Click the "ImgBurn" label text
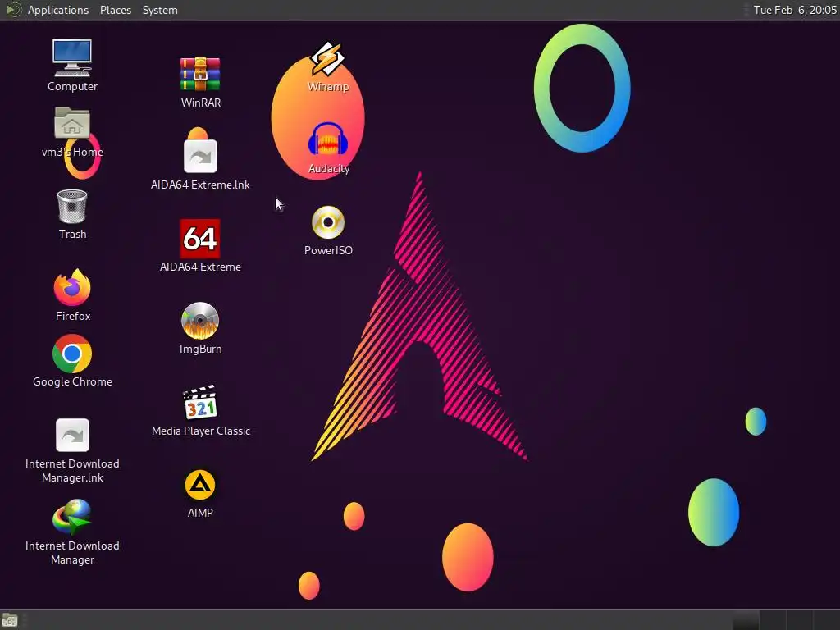The width and height of the screenshot is (840, 630). click(x=200, y=349)
